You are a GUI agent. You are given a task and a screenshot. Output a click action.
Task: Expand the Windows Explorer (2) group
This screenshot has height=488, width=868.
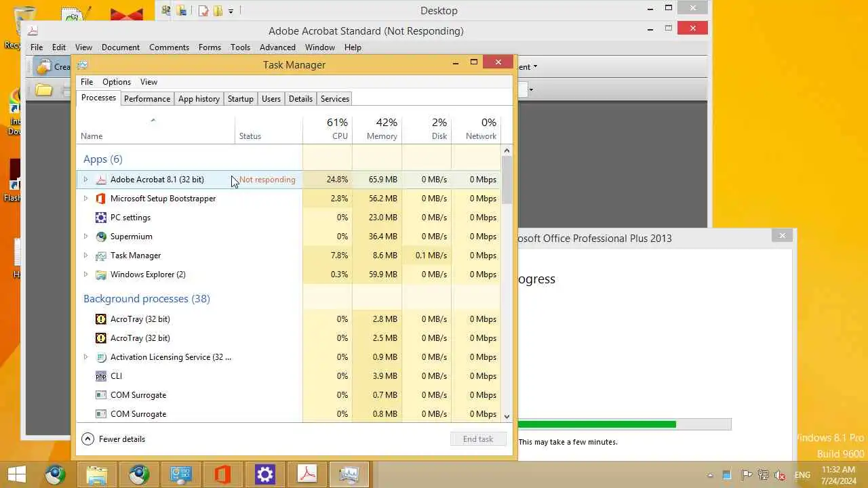tap(85, 274)
